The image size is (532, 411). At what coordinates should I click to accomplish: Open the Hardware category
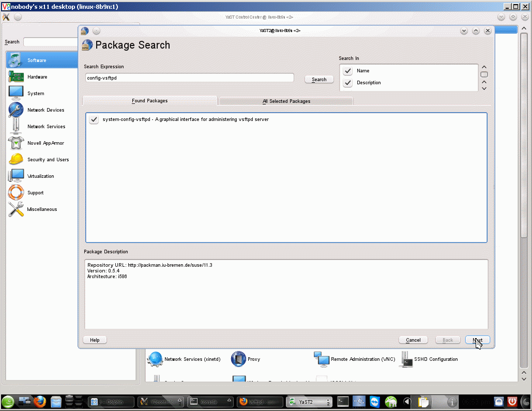37,77
